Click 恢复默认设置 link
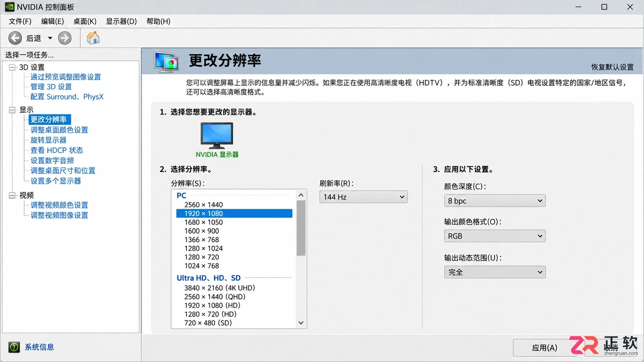The image size is (644, 362). 612,67
